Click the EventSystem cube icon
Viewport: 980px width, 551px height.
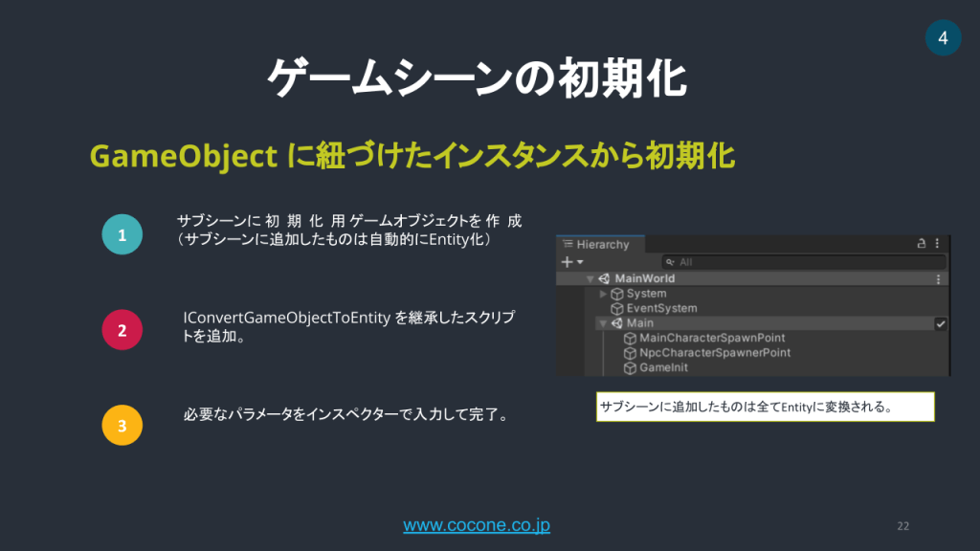point(614,308)
